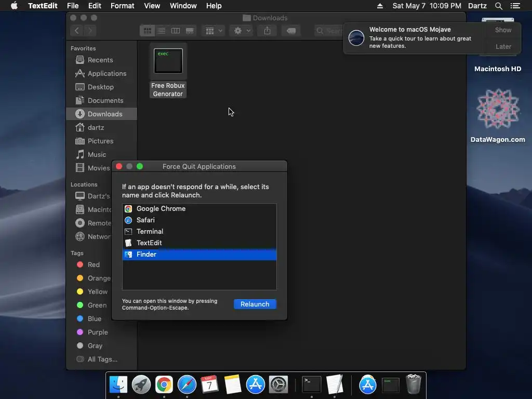The height and width of the screenshot is (399, 532).
Task: Switch Finder to column view
Action: pyautogui.click(x=176, y=31)
